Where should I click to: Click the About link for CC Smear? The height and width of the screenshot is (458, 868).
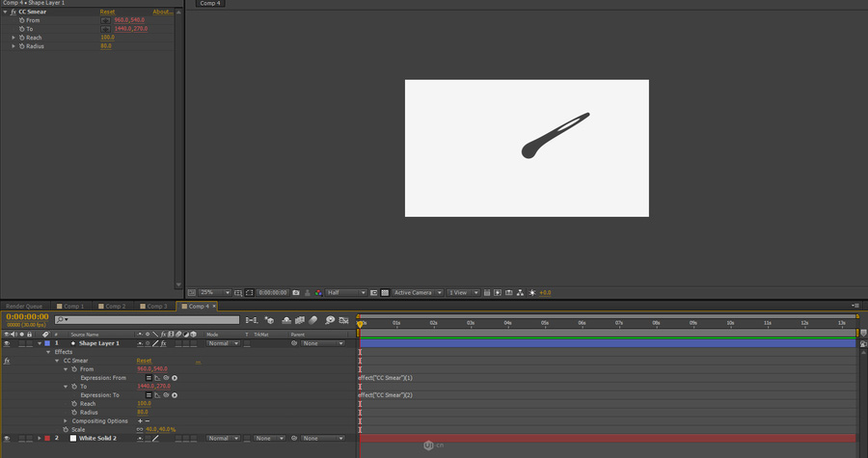162,12
